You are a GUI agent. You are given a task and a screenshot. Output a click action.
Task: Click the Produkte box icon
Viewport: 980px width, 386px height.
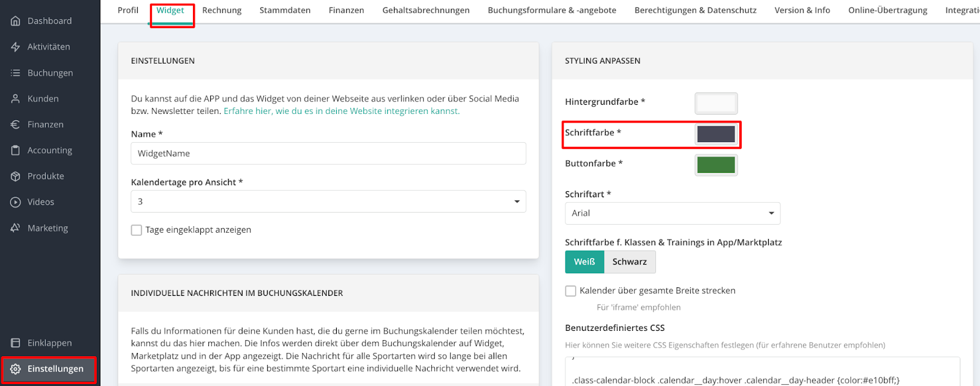tap(15, 176)
